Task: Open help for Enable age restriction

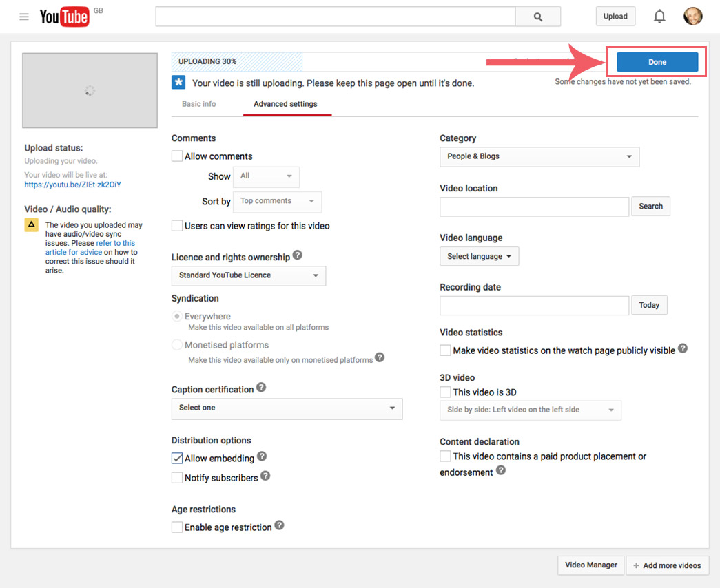Action: click(279, 525)
